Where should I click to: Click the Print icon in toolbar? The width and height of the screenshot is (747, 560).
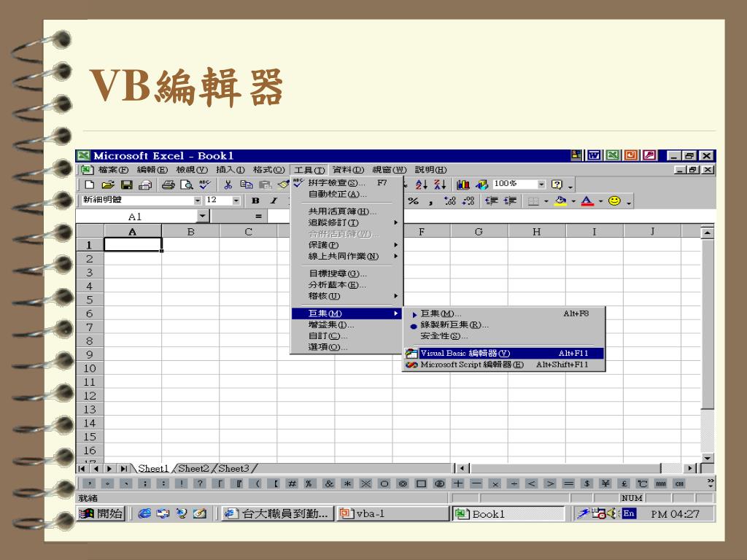tap(169, 184)
